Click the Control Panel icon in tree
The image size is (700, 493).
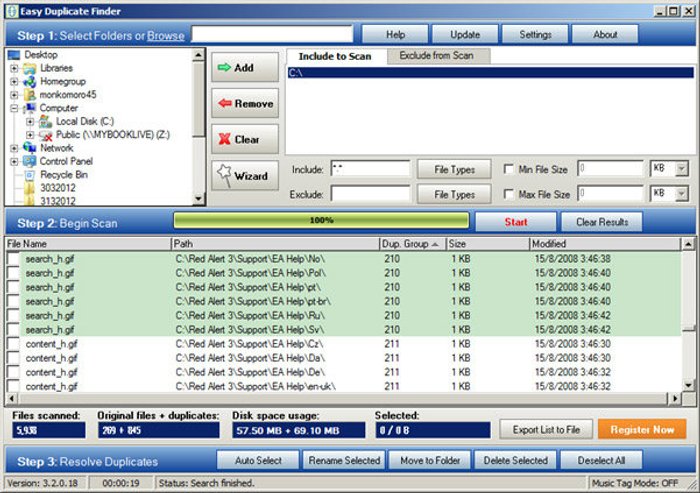[x=29, y=161]
